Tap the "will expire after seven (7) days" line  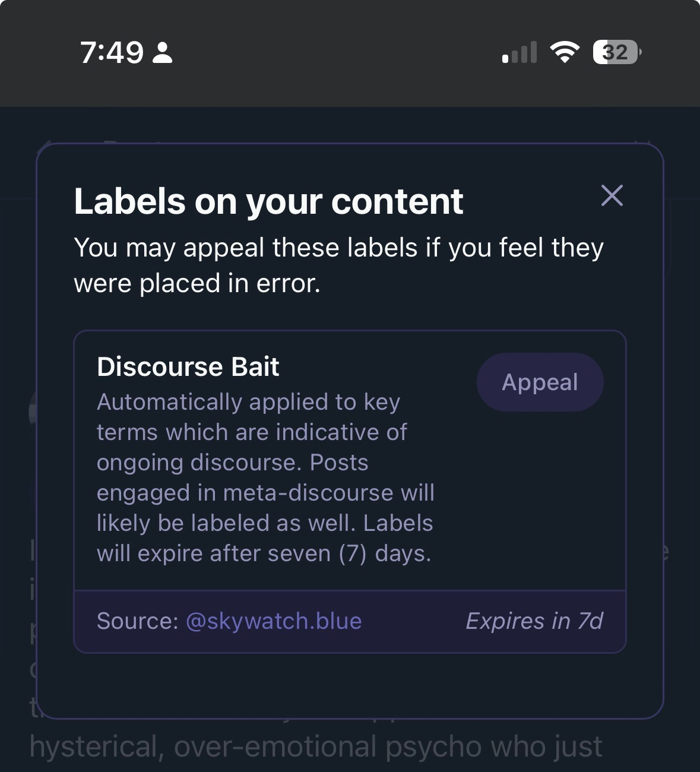[x=264, y=553]
